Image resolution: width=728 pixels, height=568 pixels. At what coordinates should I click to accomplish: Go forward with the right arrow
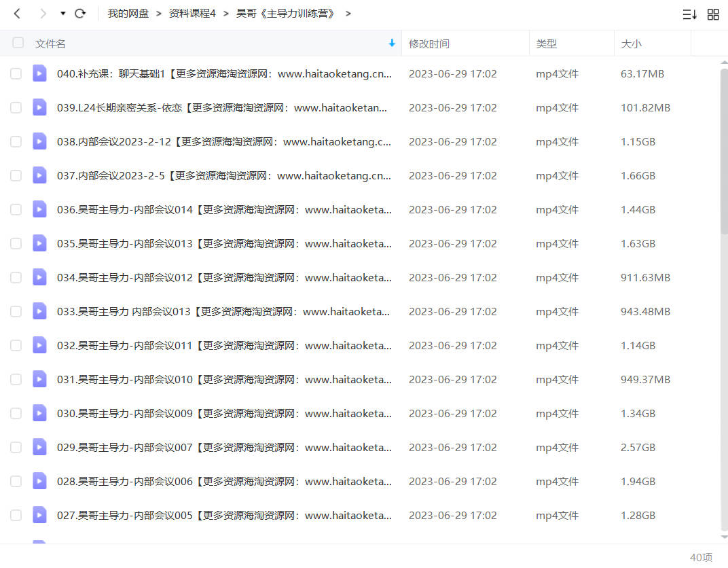[x=43, y=14]
